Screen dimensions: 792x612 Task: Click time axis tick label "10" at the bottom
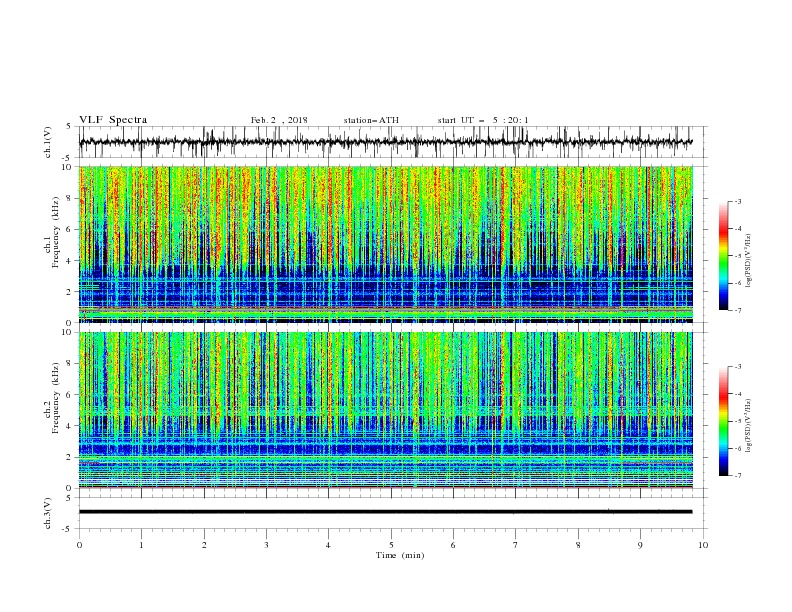[x=703, y=545]
